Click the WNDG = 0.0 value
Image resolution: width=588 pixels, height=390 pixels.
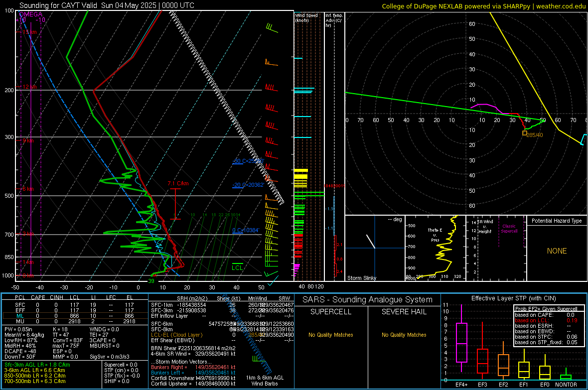pos(104,329)
